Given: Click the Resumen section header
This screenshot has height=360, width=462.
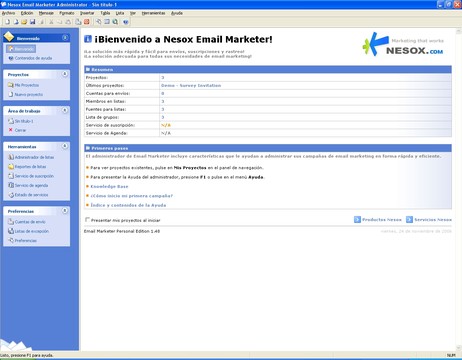Looking at the screenshot, I should [268, 69].
